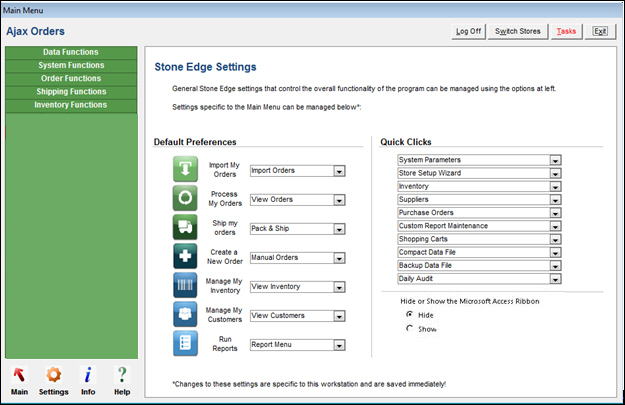
Task: Click the green Import My Orders icon
Action: 185,169
